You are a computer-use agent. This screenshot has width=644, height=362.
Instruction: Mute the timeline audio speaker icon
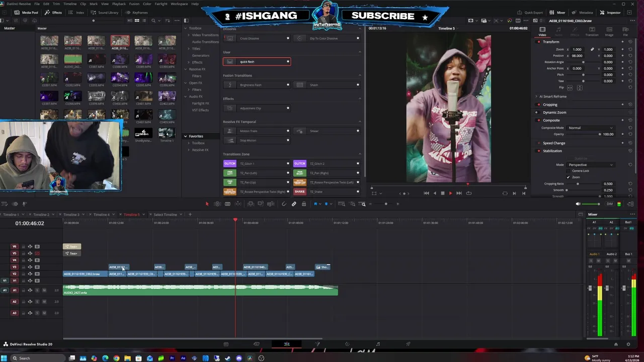(578, 204)
